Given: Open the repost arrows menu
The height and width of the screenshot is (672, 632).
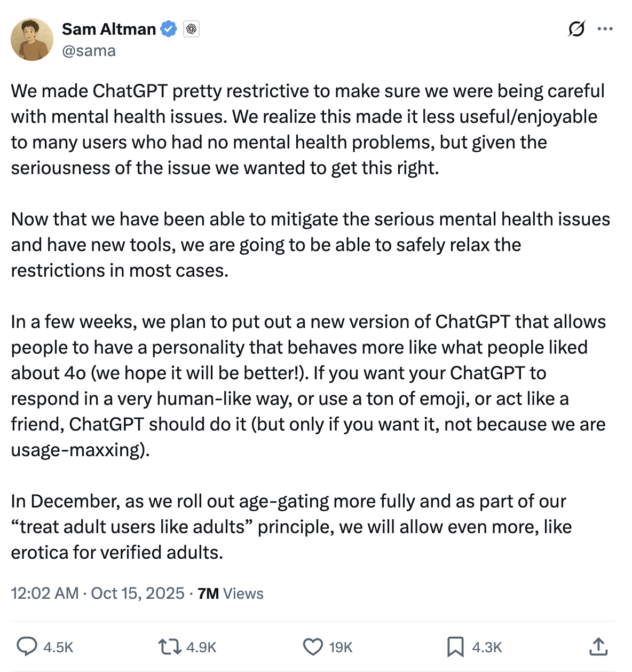Looking at the screenshot, I should (x=169, y=647).
